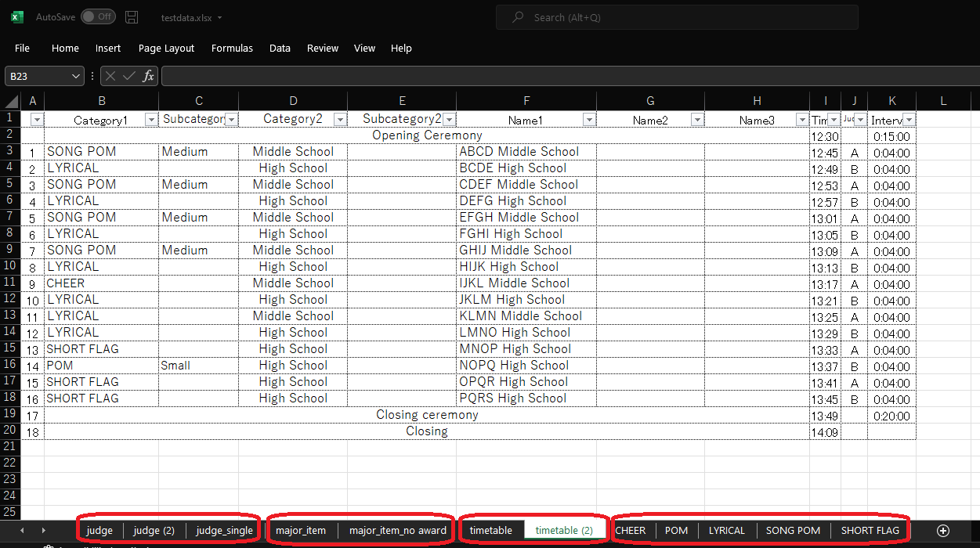
Task: Click the formula bar Enter checkmark icon
Action: pyautogui.click(x=129, y=76)
